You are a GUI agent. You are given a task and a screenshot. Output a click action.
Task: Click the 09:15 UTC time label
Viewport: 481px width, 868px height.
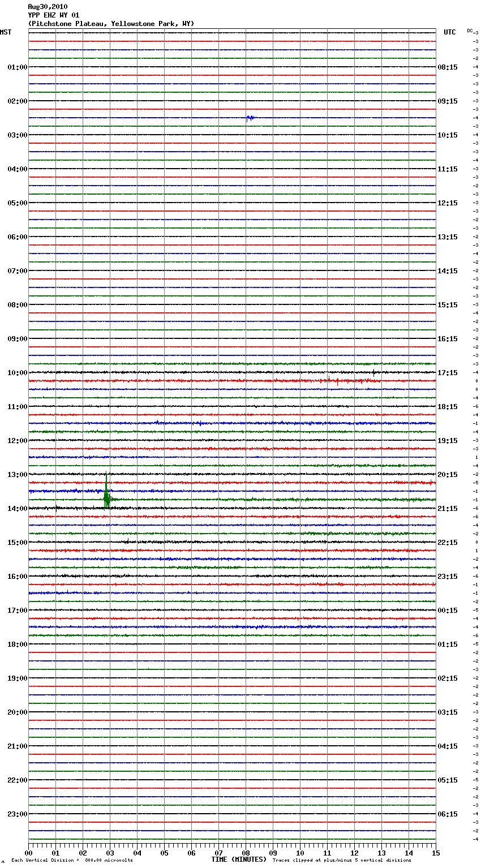click(x=448, y=101)
